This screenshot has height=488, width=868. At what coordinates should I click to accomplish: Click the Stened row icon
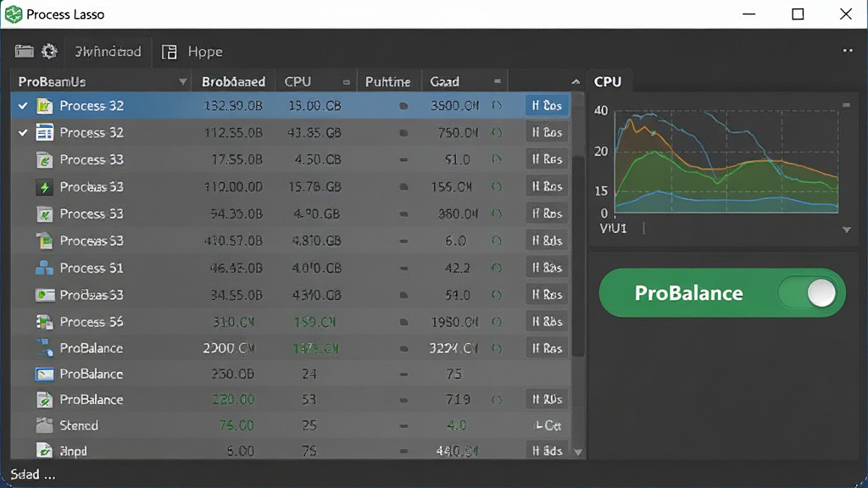[44, 425]
